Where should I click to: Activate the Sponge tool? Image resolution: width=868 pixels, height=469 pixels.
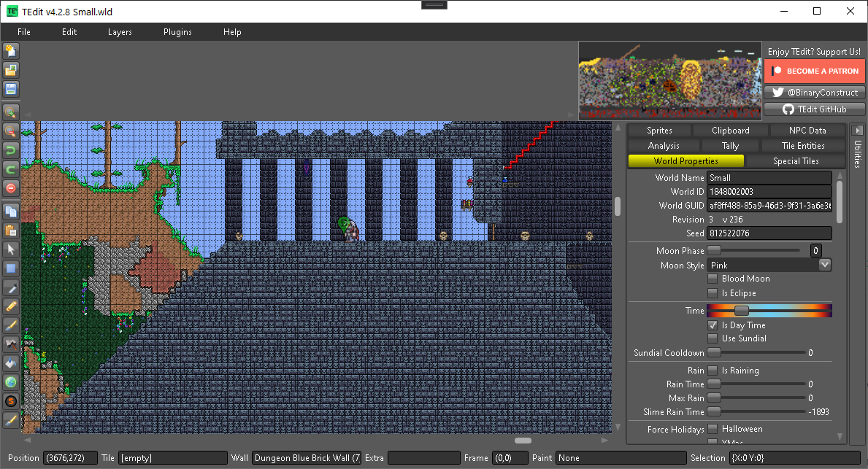(x=10, y=400)
